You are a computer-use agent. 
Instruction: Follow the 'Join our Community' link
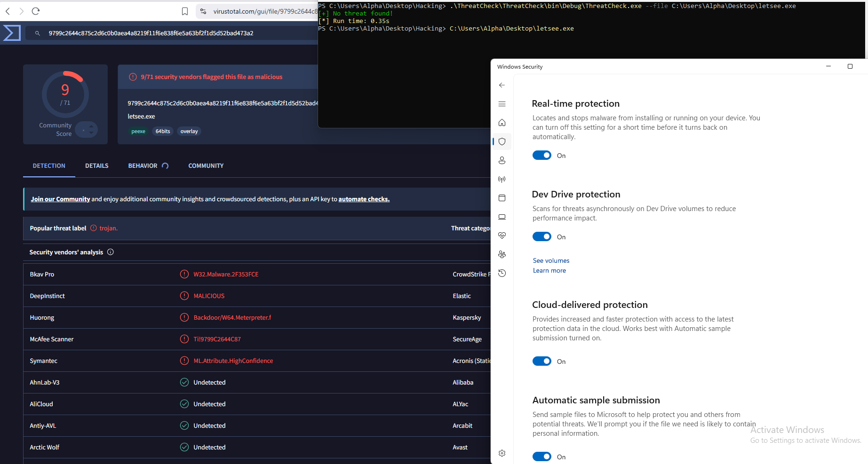60,199
